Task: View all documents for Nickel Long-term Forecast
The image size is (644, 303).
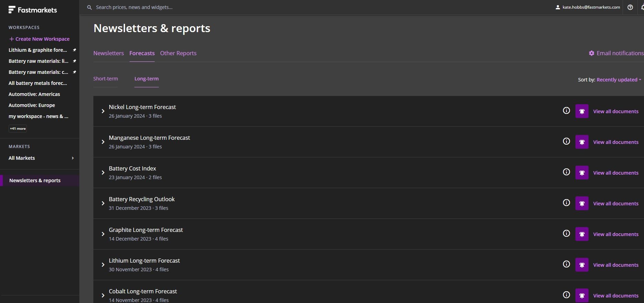Action: pos(616,111)
